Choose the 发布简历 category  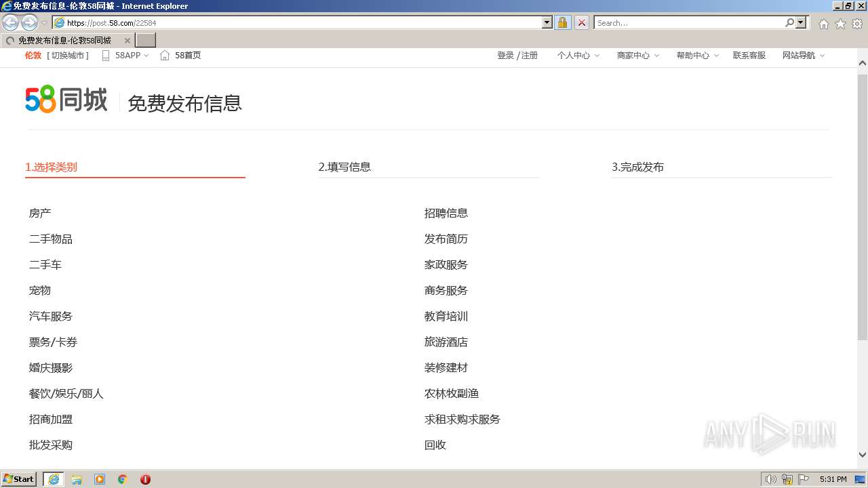pos(446,239)
